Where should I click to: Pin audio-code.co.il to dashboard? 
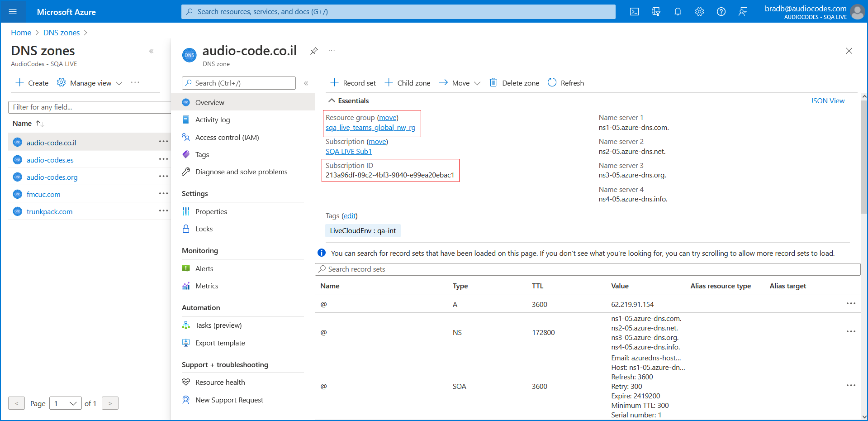[314, 51]
